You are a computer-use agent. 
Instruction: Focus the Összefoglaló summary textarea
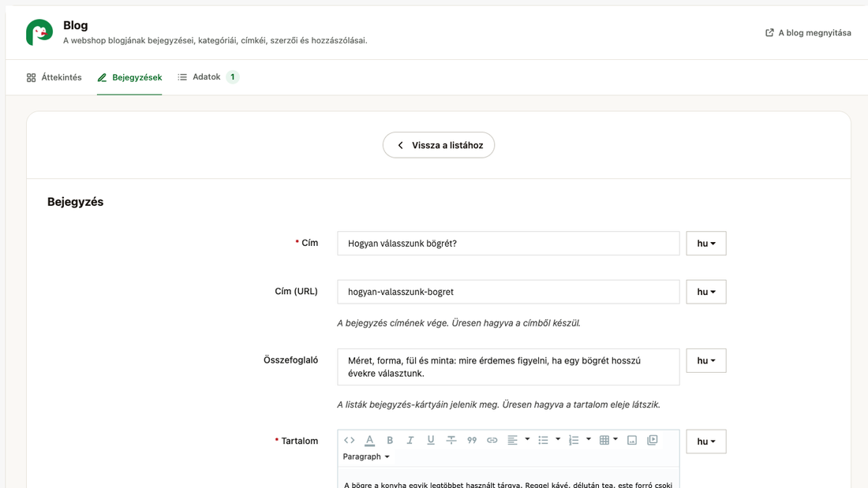tap(508, 367)
